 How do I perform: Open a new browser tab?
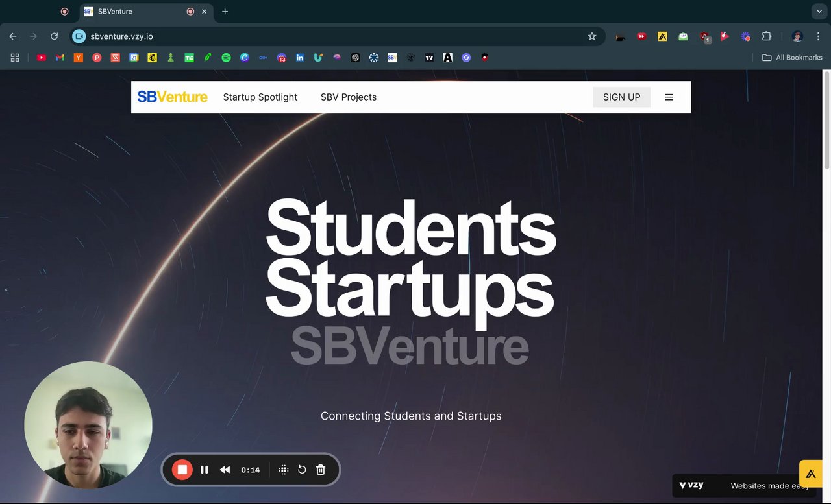225,12
